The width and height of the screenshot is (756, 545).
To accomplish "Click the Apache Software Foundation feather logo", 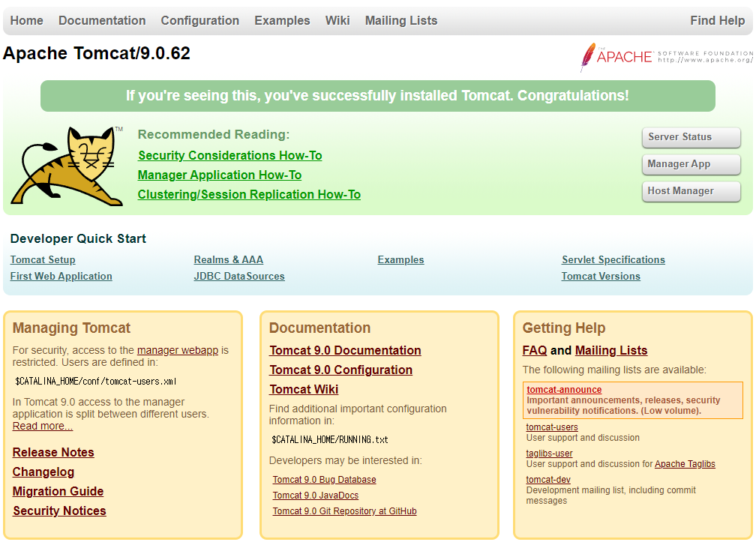I will pos(666,57).
